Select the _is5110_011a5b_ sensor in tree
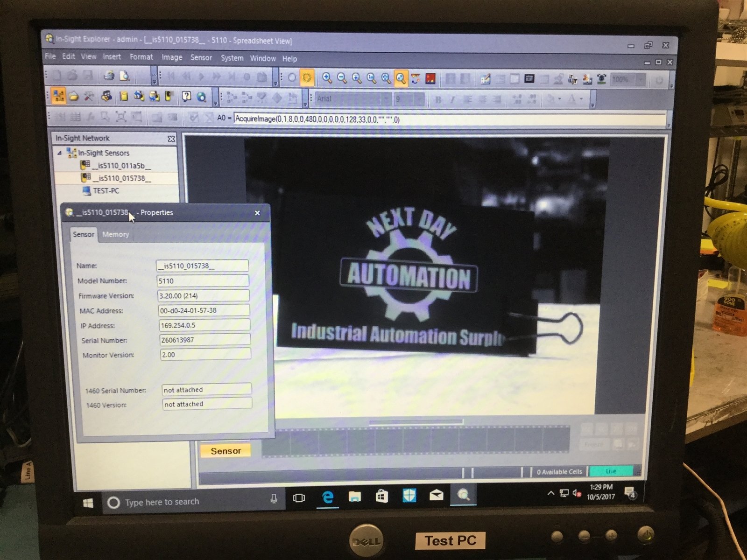 click(x=121, y=165)
